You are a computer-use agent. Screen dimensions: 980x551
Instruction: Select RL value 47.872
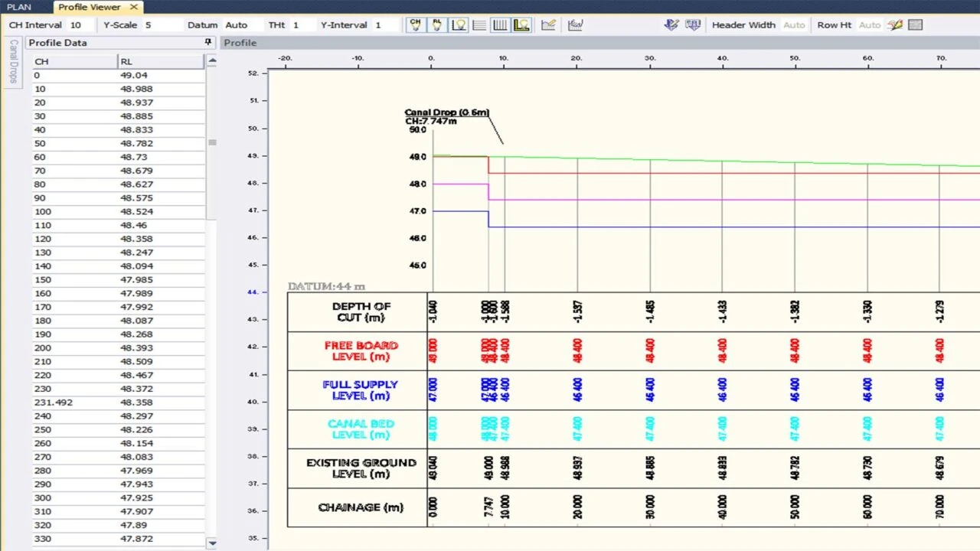coord(161,539)
